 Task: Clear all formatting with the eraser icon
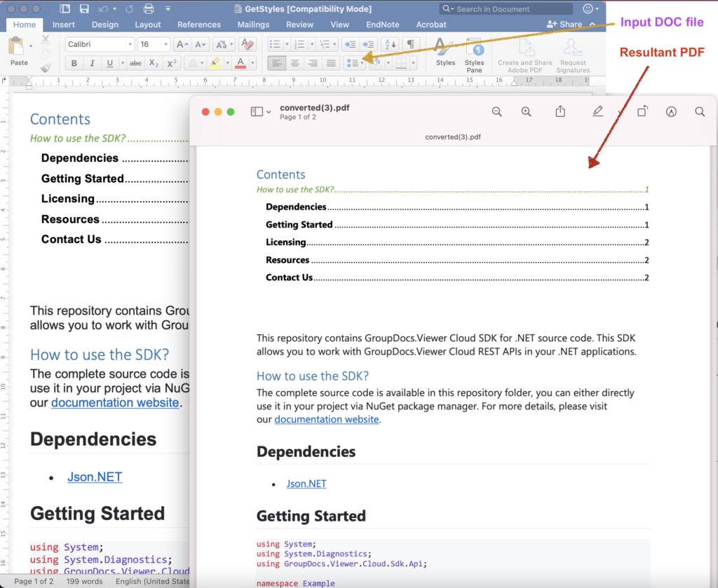click(248, 44)
